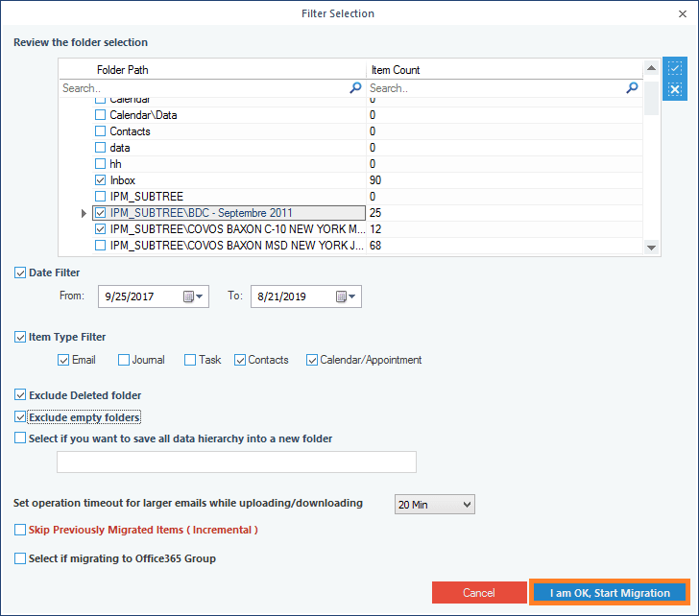Click the check all folders icon
The width and height of the screenshot is (699, 616).
tap(675, 69)
